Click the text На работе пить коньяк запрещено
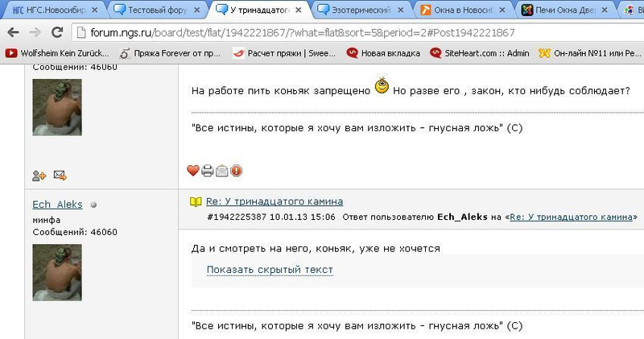This screenshot has width=644, height=339. (x=281, y=91)
